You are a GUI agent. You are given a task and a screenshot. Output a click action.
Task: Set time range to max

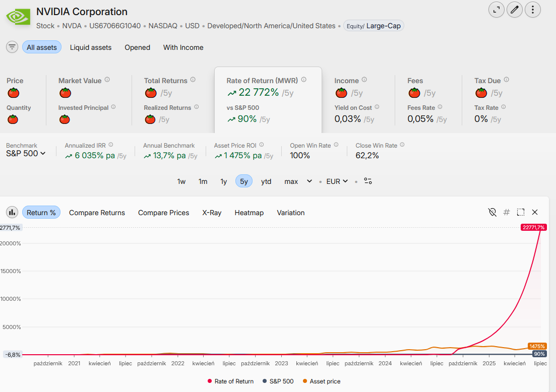291,181
